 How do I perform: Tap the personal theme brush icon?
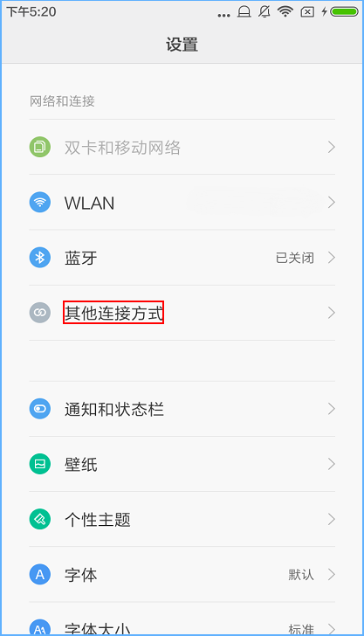pos(40,519)
